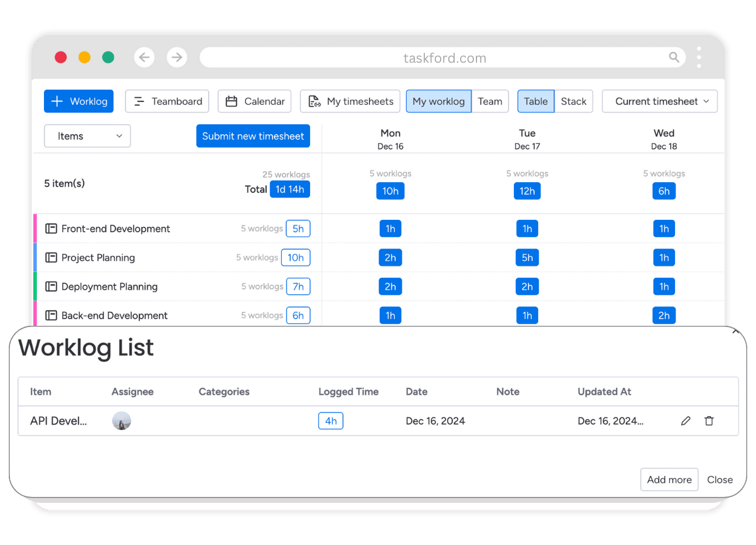The height and width of the screenshot is (545, 756).
Task: Switch to Team worklog view
Action: click(491, 101)
